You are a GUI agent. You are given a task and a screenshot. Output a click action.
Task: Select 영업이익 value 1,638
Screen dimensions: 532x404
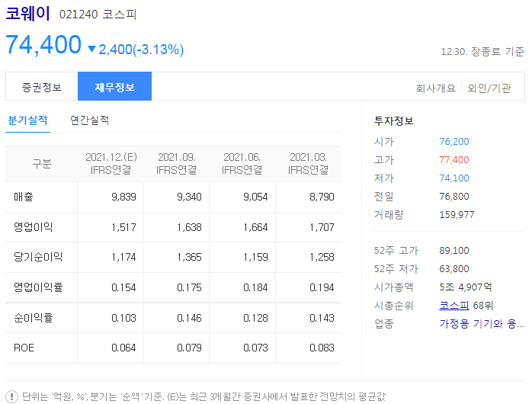189,227
